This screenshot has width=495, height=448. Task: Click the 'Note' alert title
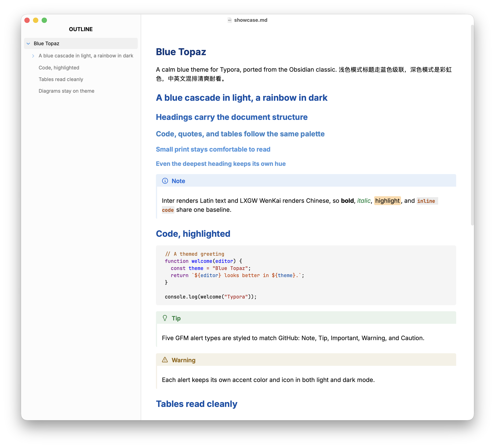pyautogui.click(x=178, y=181)
